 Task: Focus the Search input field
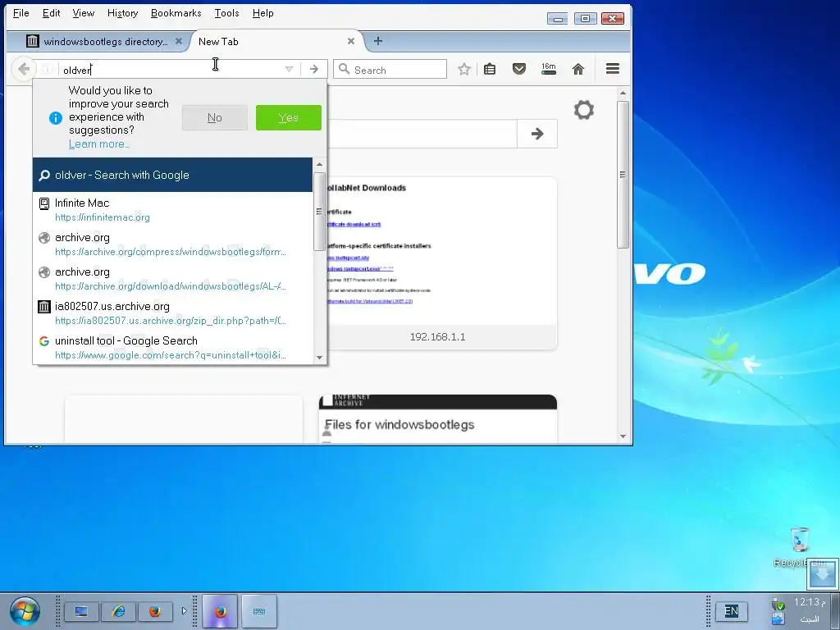tap(390, 70)
